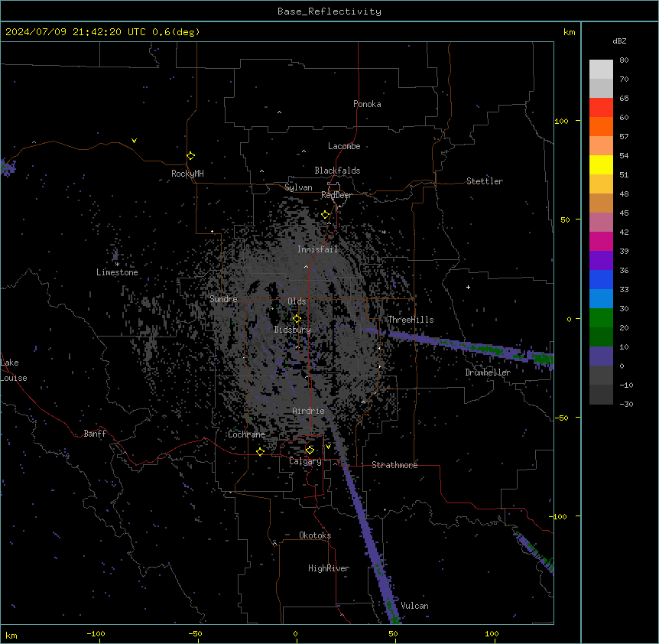This screenshot has width=659, height=644.
Task: Click the Airdrie city label
Action: [308, 411]
